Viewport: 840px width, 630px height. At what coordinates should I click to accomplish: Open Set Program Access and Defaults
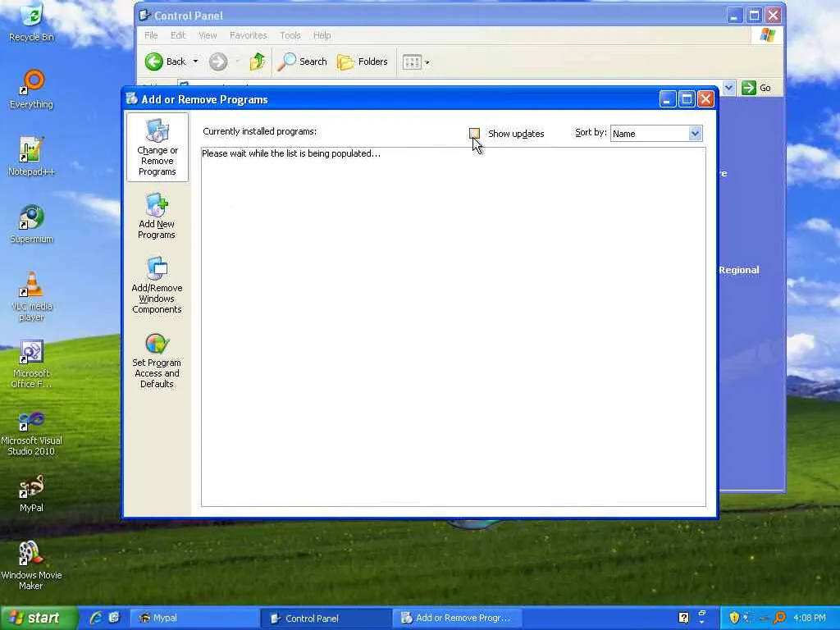[157, 361]
